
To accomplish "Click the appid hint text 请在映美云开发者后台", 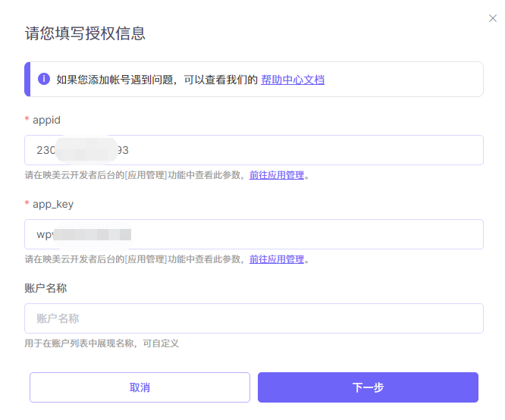I will click(x=135, y=175).
